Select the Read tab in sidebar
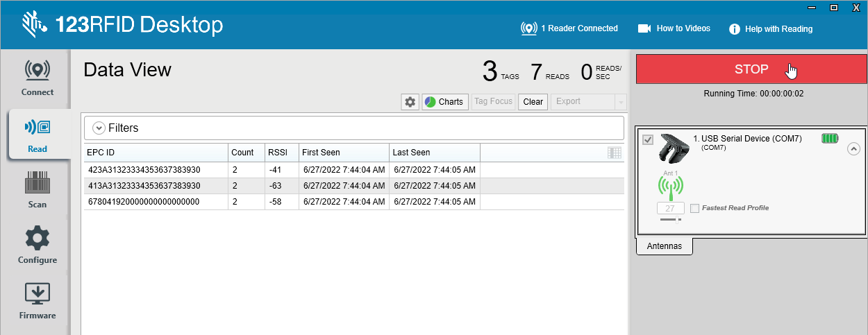The height and width of the screenshot is (335, 868). click(37, 135)
